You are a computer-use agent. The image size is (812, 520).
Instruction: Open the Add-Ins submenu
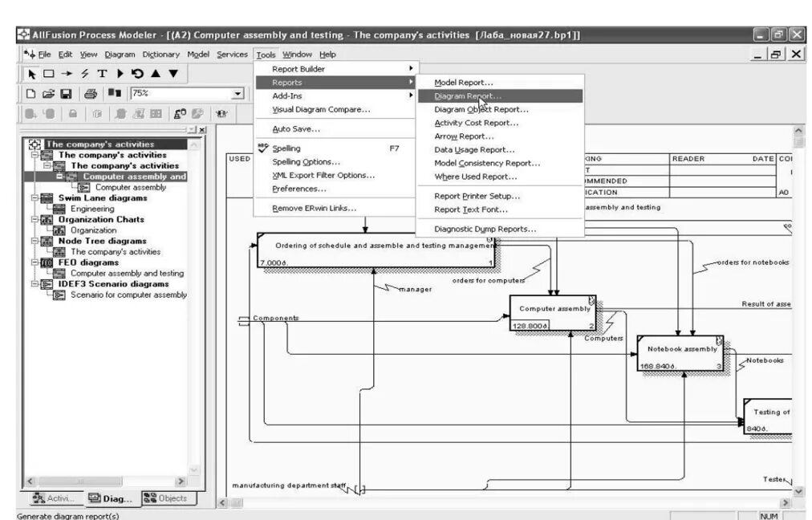pos(336,95)
